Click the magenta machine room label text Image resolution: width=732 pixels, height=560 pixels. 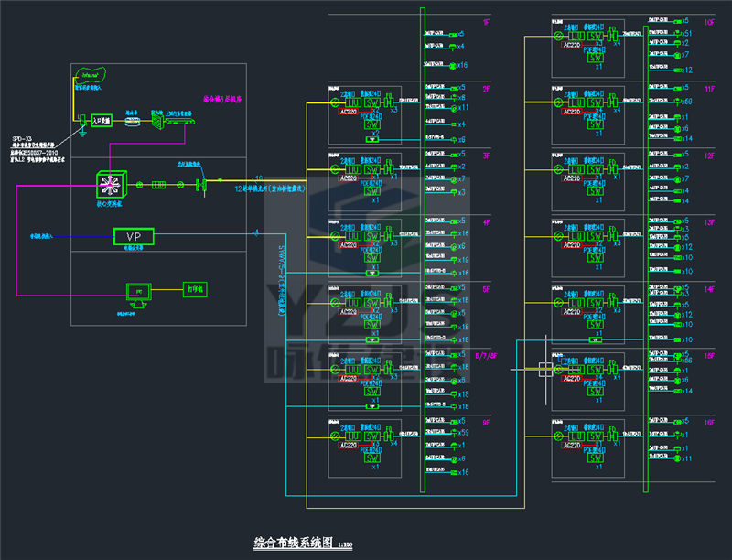pyautogui.click(x=222, y=100)
